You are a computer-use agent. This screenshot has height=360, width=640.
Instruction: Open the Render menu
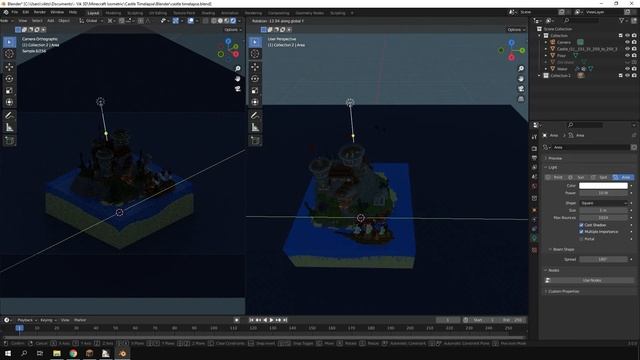coord(40,12)
